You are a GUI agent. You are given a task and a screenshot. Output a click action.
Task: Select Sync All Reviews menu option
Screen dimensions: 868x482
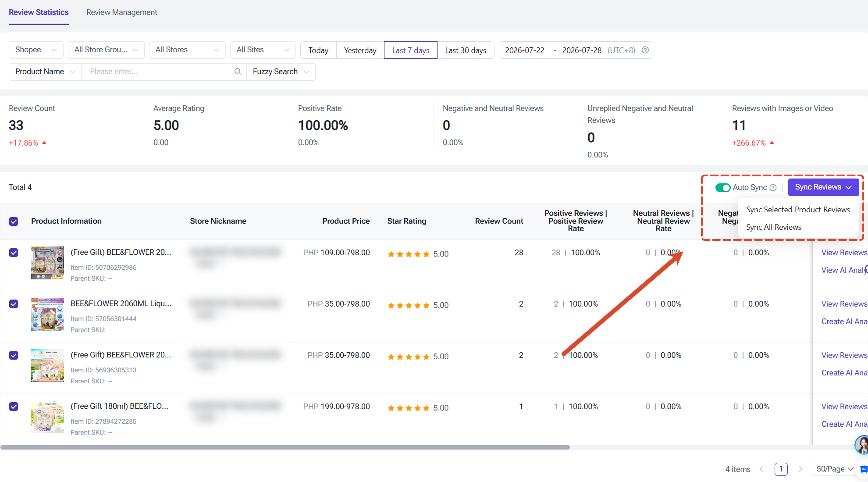[774, 227]
